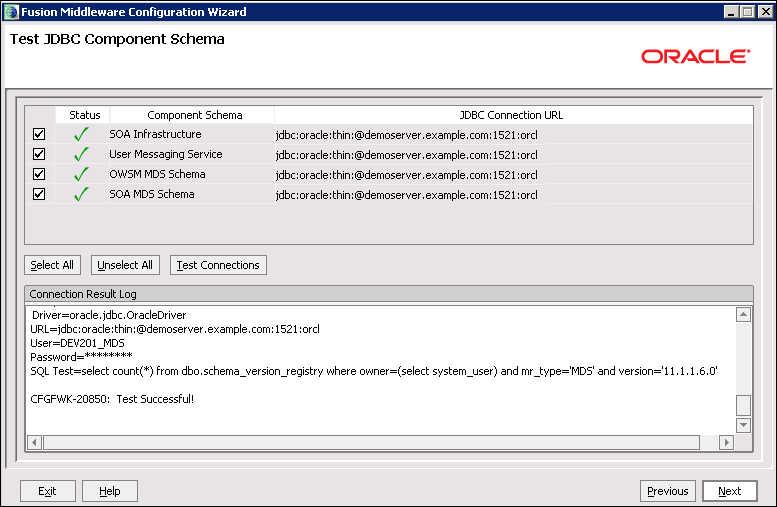Click the SOA MDS Schema status checkmark
777x507 pixels.
[x=82, y=195]
